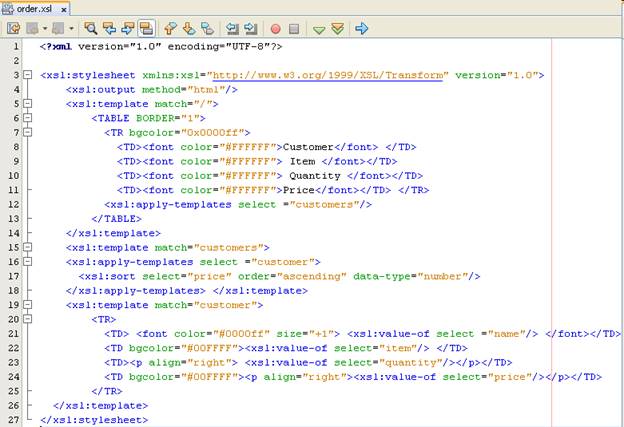The height and width of the screenshot is (427, 624).
Task: Stop macro recording with gray square
Action: click(294, 29)
